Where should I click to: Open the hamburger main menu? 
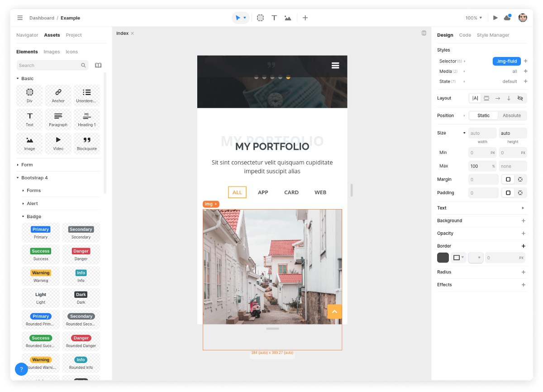[20, 18]
